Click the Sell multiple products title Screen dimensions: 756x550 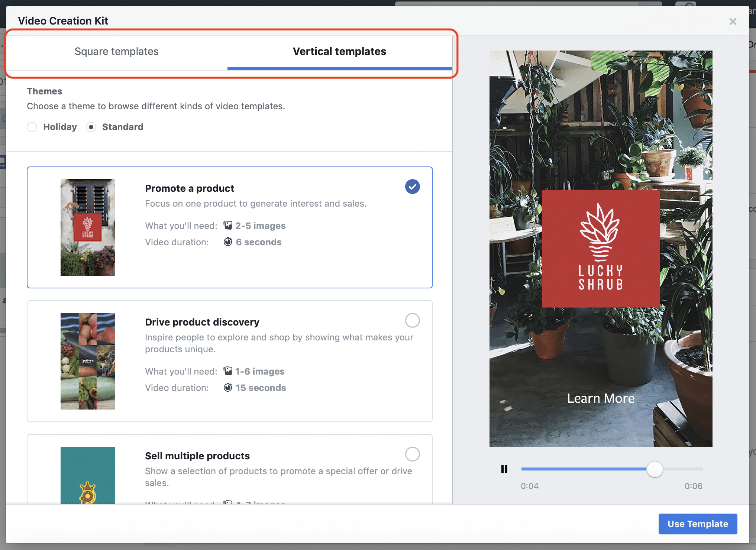coord(197,456)
